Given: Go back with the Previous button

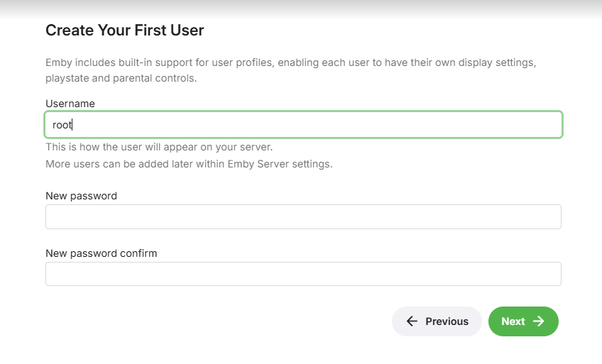Looking at the screenshot, I should click(x=437, y=321).
